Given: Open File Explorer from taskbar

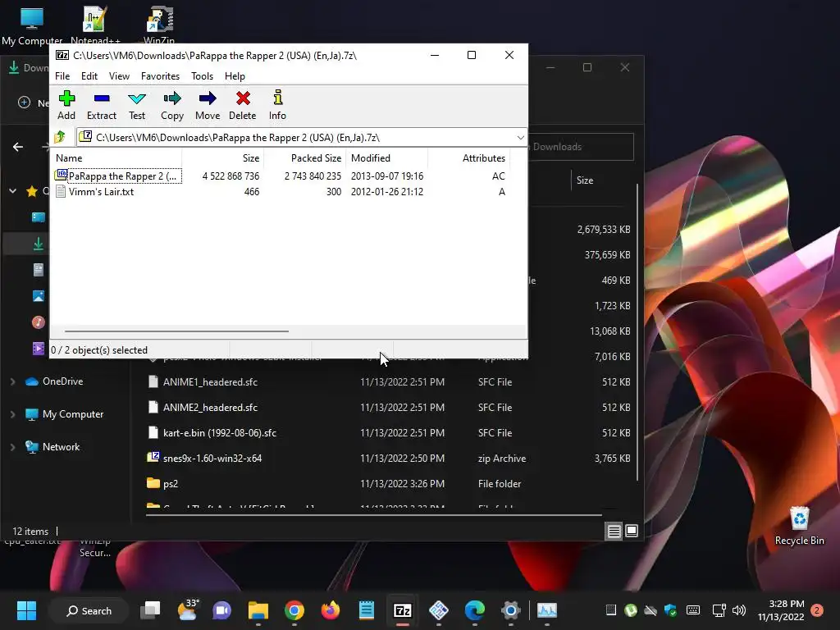Looking at the screenshot, I should click(x=258, y=610).
